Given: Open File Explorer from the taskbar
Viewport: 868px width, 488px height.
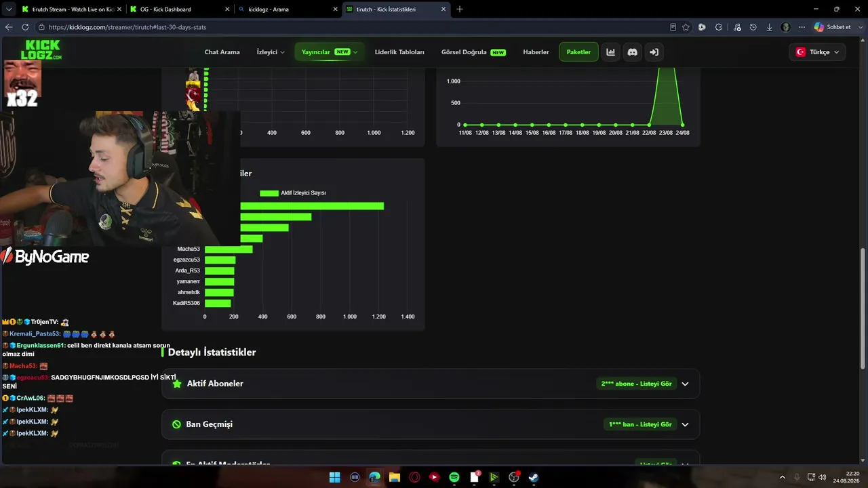Looking at the screenshot, I should [394, 477].
